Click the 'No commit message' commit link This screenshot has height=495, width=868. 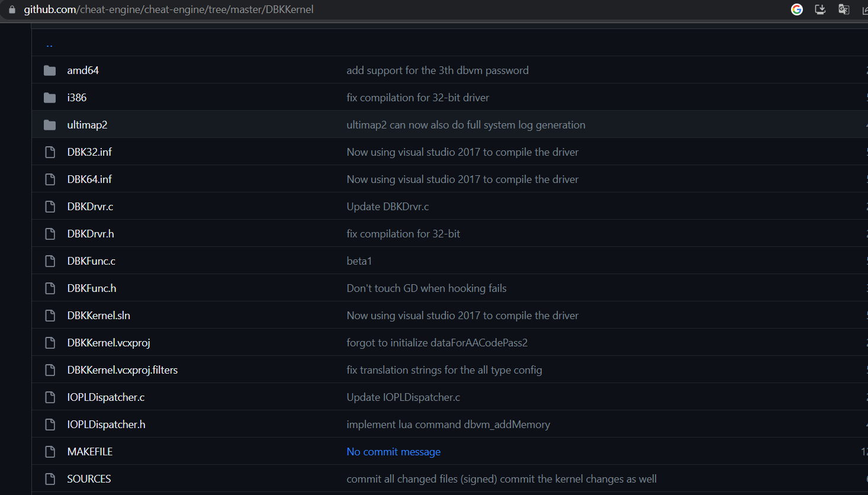pos(394,452)
